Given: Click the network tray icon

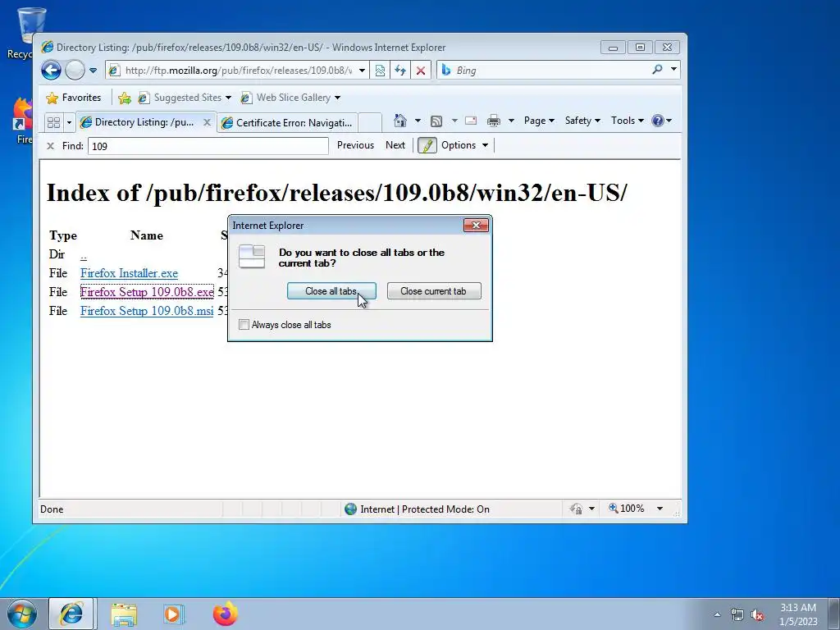Looking at the screenshot, I should [737, 614].
